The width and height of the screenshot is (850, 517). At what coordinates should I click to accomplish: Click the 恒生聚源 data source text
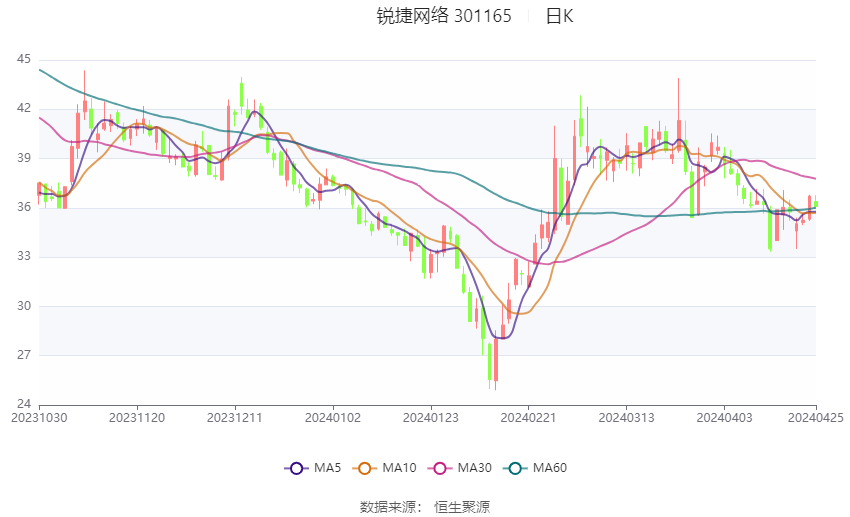click(x=462, y=507)
